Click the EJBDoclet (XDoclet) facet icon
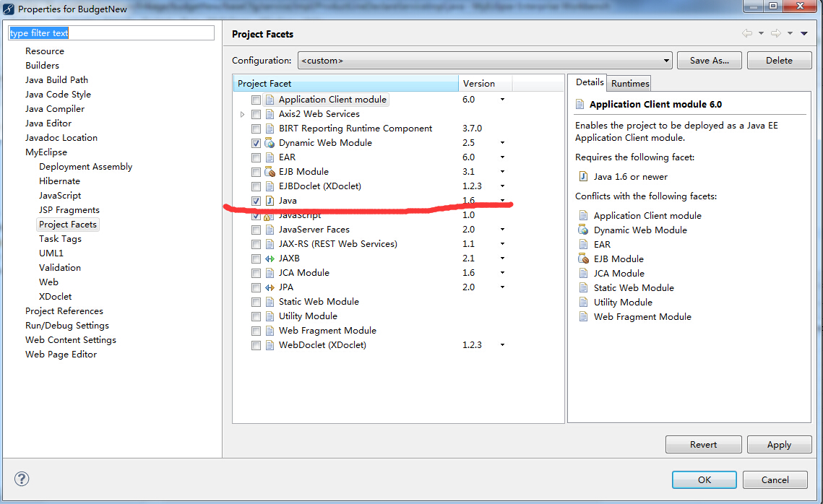The image size is (823, 504). click(270, 186)
